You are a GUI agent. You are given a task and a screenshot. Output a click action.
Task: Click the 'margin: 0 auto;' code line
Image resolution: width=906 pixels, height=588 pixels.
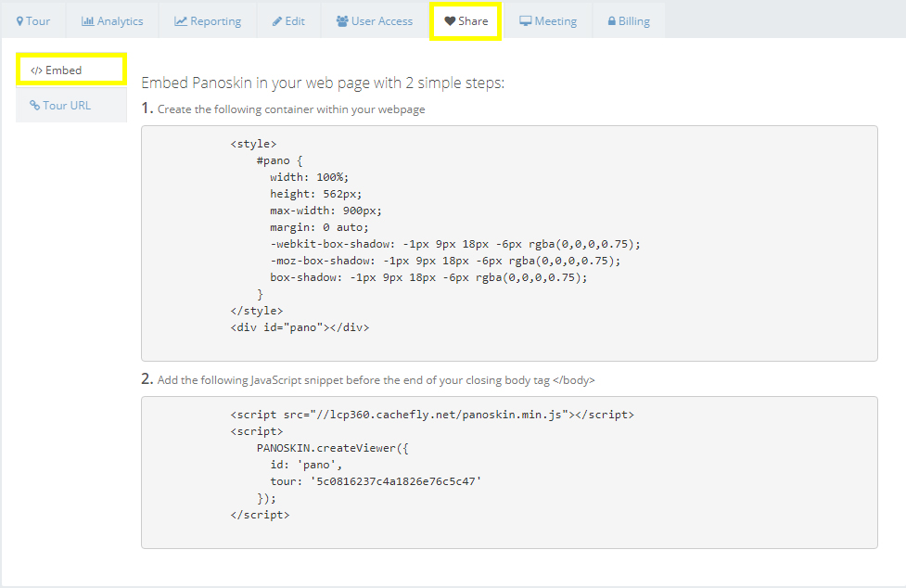(x=319, y=227)
